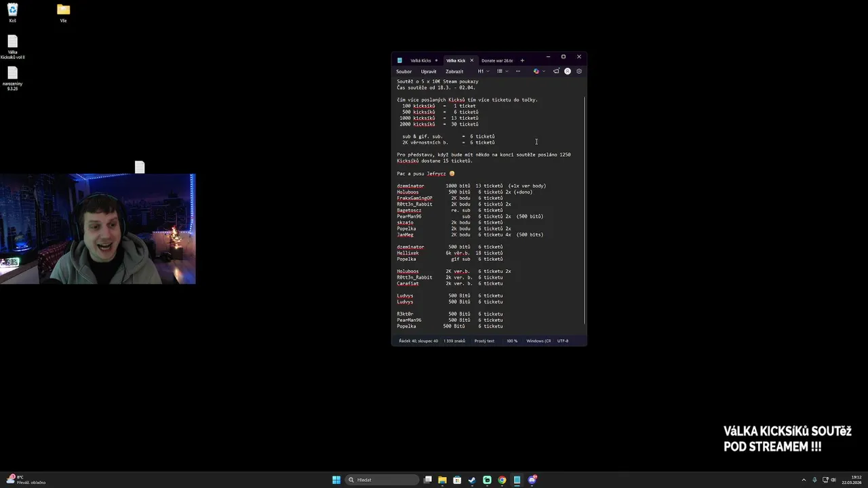This screenshot has height=488, width=868.
Task: Click the 'Hellixek 6k věr.b.' row
Action: click(450, 253)
